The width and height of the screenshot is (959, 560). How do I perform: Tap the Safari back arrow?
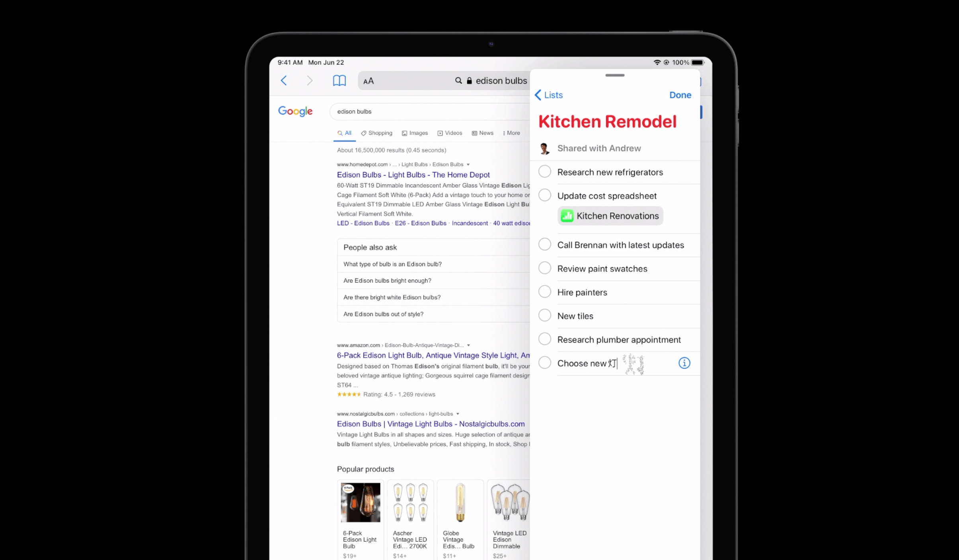pos(284,81)
